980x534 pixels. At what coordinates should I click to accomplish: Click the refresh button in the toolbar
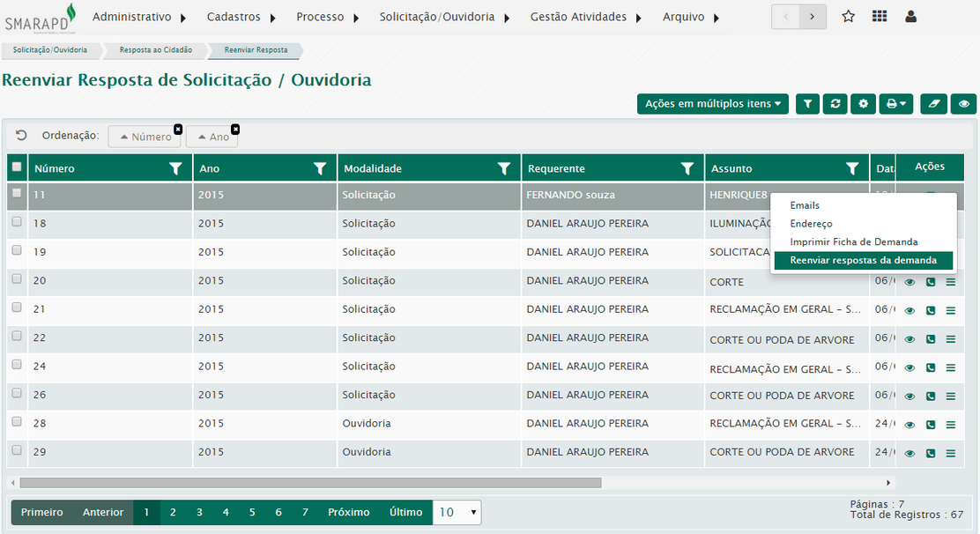point(835,104)
